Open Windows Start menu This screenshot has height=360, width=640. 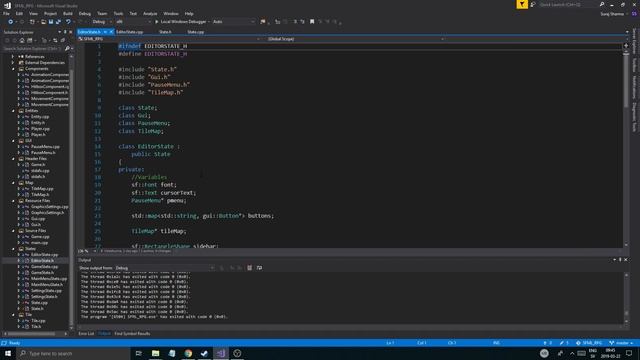point(8,353)
